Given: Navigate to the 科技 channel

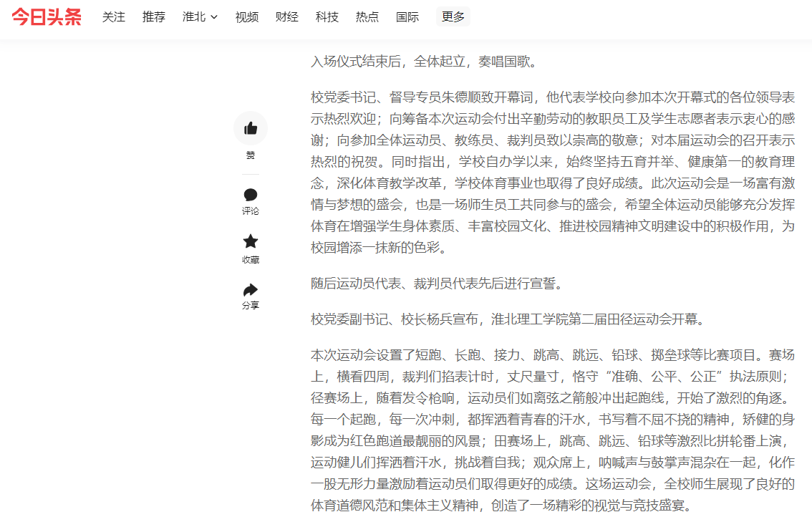Looking at the screenshot, I should [x=327, y=17].
